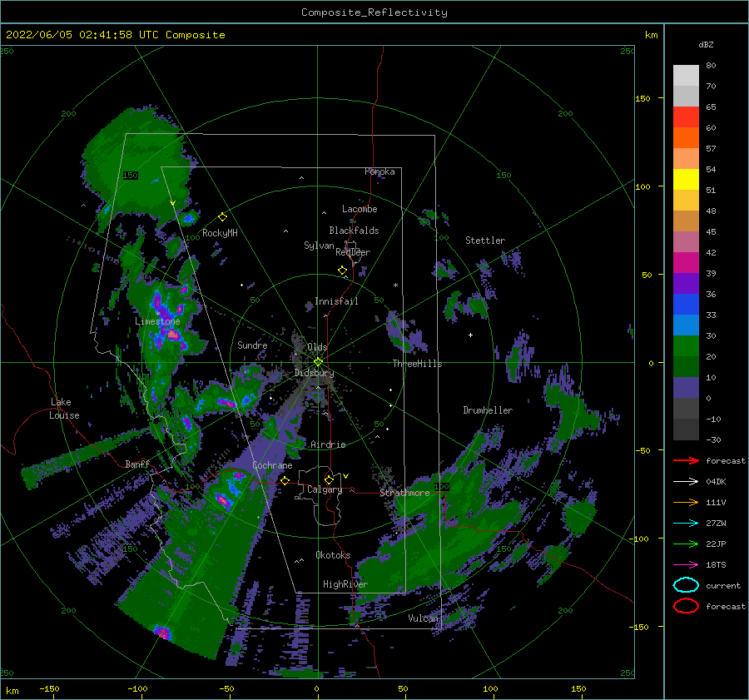The image size is (749, 700).
Task: Select the blue 36 dBZ color swatch
Action: [x=686, y=304]
